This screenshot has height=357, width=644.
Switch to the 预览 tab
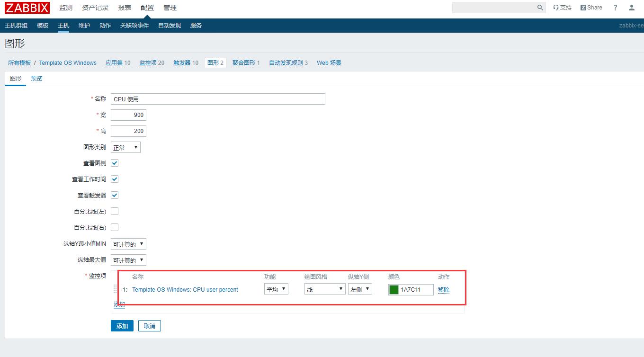coord(36,79)
